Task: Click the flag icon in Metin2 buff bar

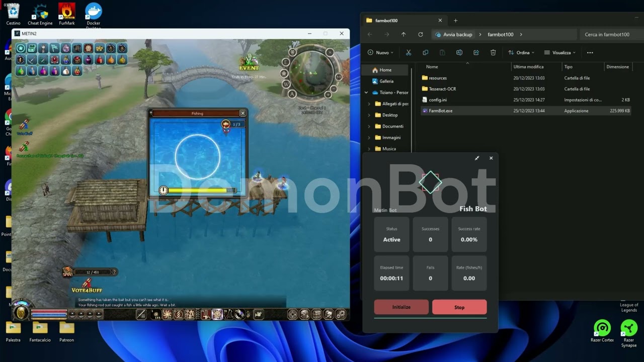Action: (x=54, y=48)
